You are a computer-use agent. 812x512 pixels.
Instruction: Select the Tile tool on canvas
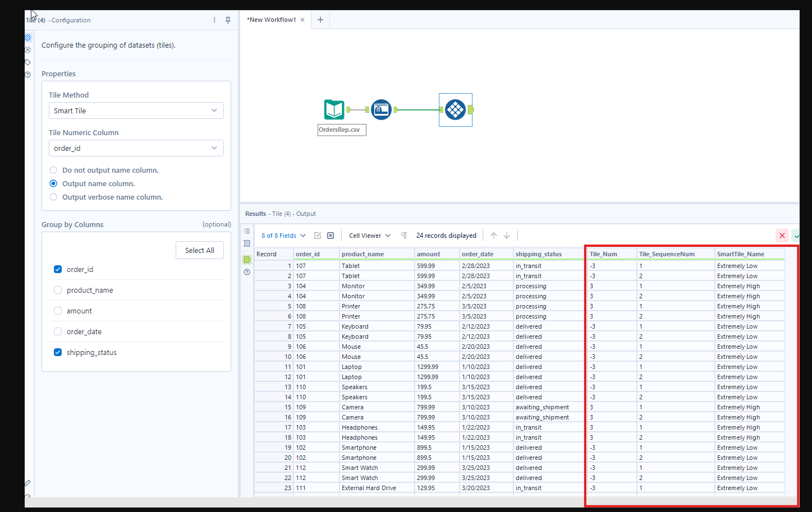[x=455, y=110]
